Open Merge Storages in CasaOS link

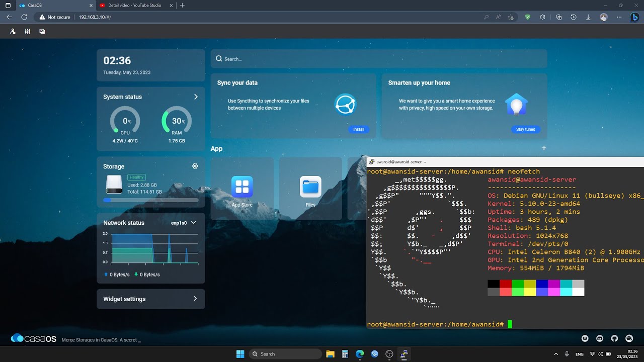coord(101,340)
